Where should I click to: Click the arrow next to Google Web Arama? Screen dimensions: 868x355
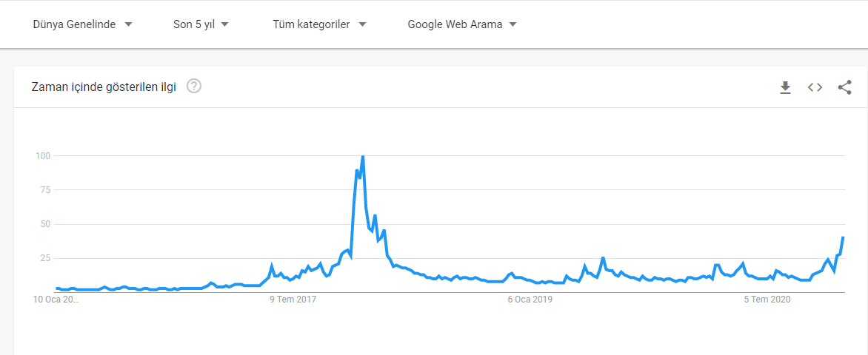pos(513,24)
